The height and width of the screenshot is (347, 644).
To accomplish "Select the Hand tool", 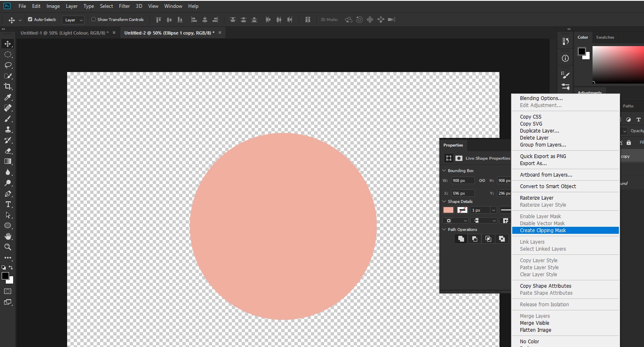I will click(x=8, y=236).
